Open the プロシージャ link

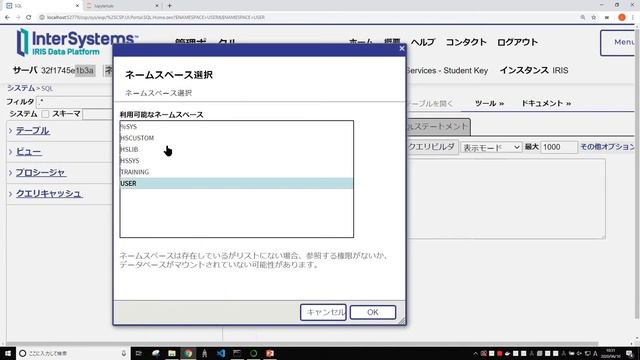(40, 173)
